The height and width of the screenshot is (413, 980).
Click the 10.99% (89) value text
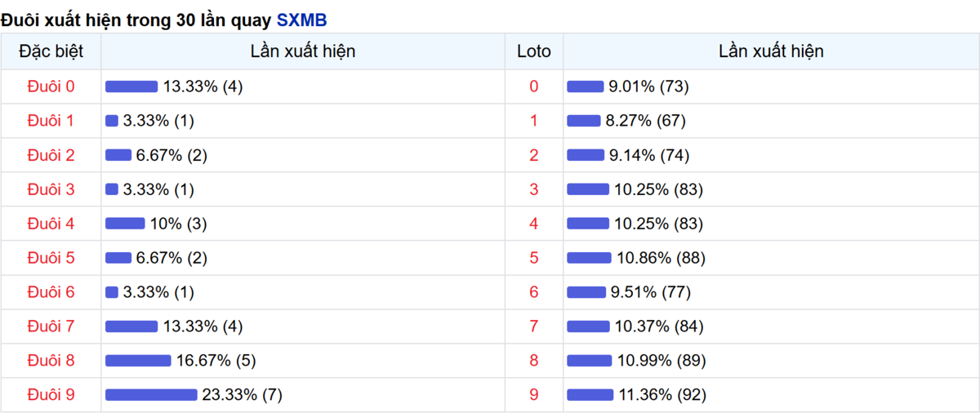click(661, 361)
